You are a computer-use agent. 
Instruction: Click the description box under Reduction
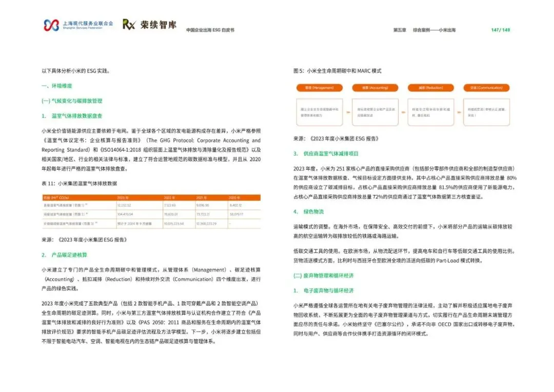431,112
